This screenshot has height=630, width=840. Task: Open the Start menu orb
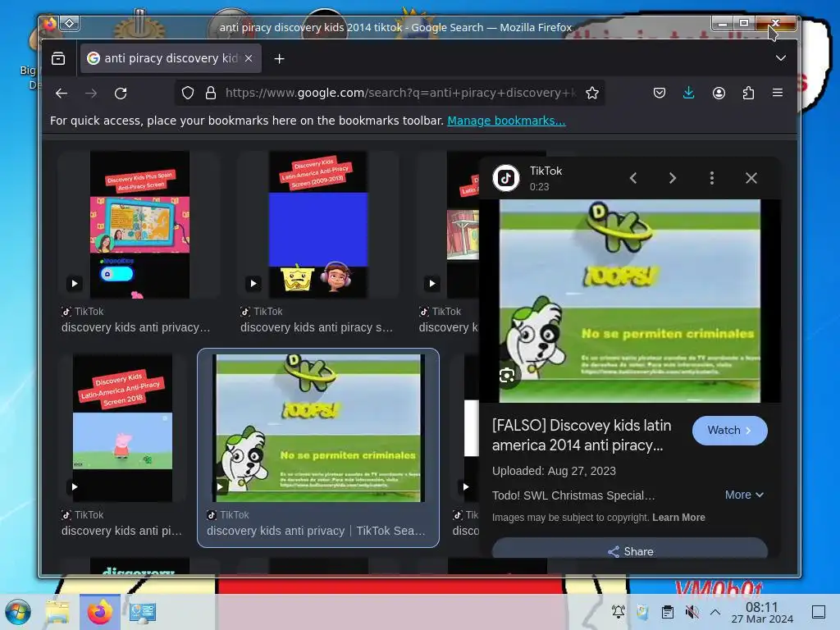pos(18,612)
